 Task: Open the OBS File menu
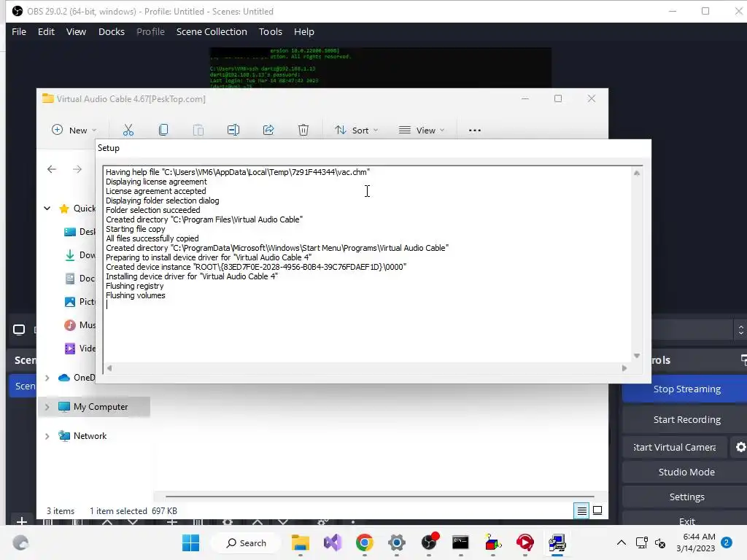click(x=19, y=32)
